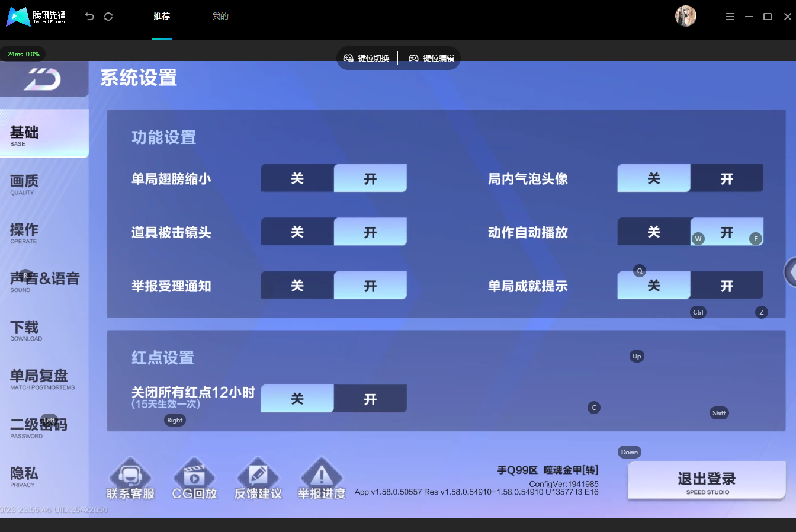Click the Q key overlay marker
The height and width of the screenshot is (532, 796).
click(640, 271)
